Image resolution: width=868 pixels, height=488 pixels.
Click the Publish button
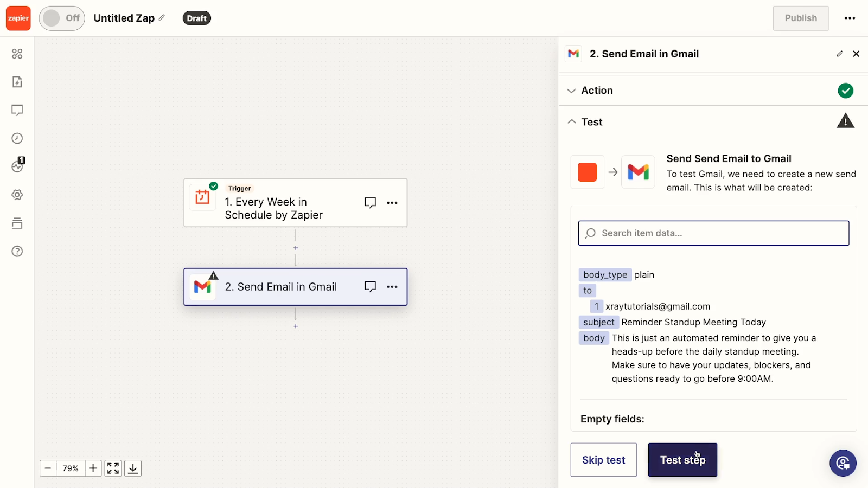(x=801, y=18)
